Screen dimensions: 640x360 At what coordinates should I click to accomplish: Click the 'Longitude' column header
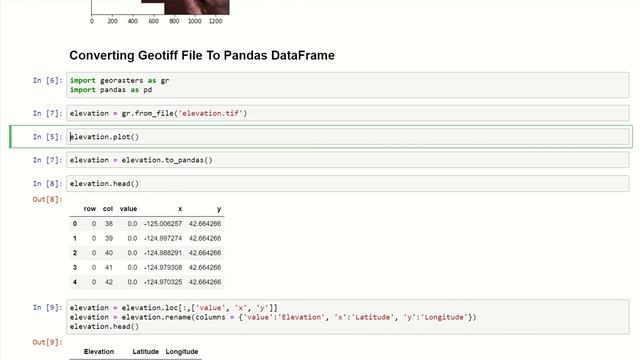point(182,351)
